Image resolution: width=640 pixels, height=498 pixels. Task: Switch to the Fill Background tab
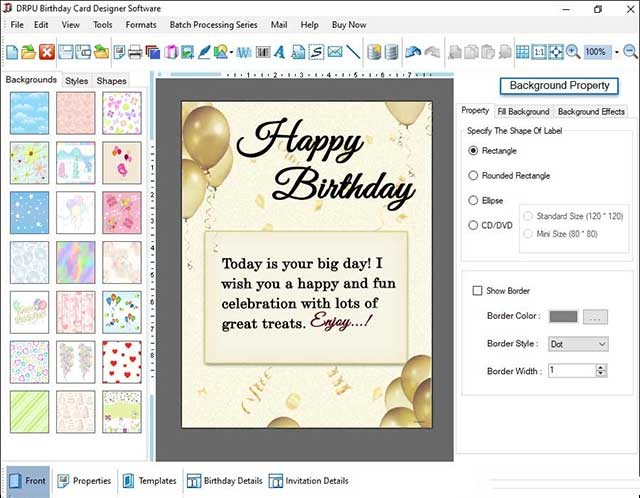523,112
